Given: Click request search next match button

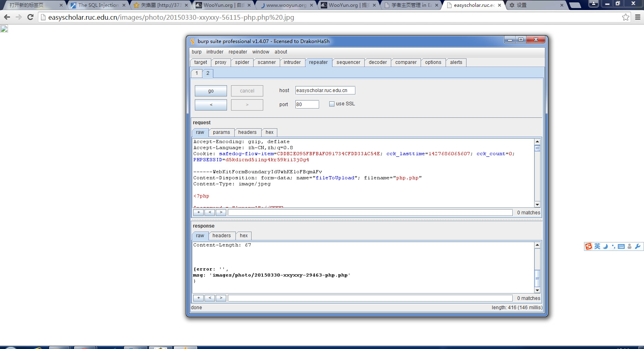Looking at the screenshot, I should click(221, 212).
